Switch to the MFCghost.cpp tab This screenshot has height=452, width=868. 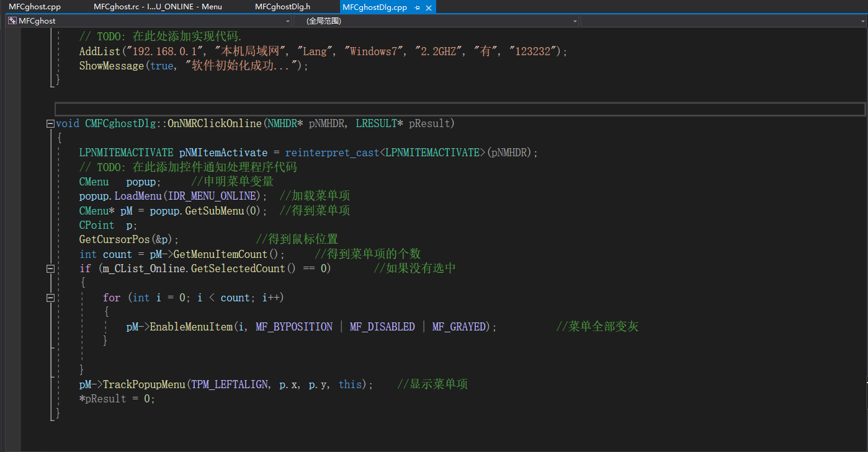(35, 7)
